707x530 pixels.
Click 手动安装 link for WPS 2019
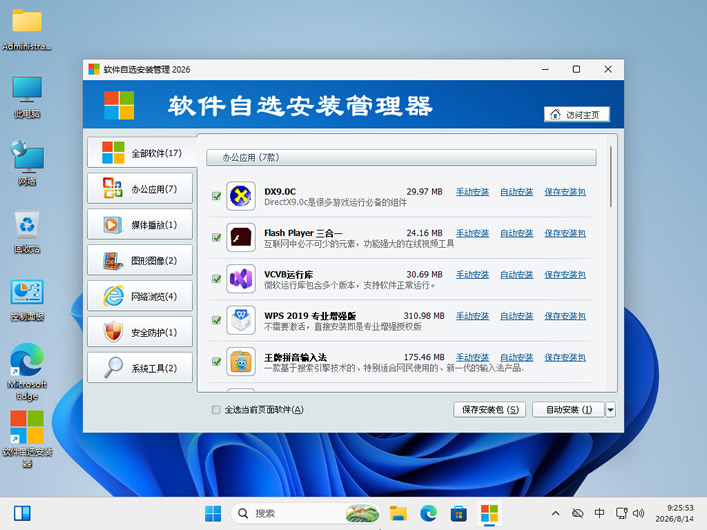pyautogui.click(x=472, y=316)
